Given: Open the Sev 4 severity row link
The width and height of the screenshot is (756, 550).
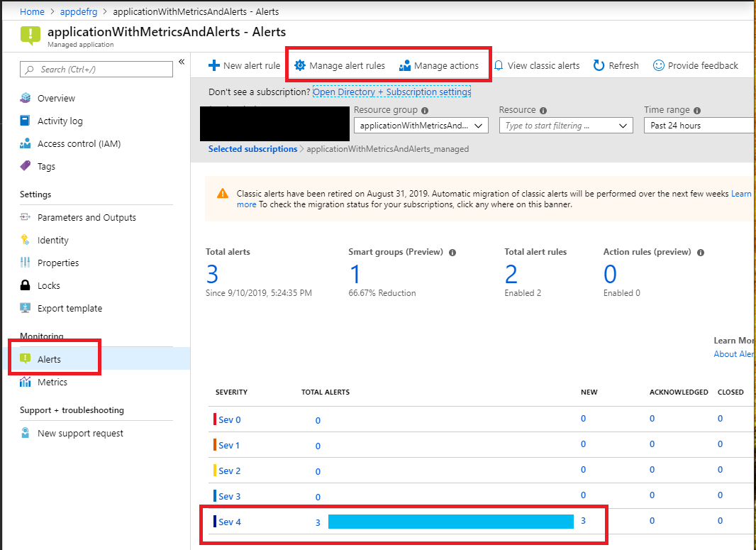Looking at the screenshot, I should (x=230, y=522).
